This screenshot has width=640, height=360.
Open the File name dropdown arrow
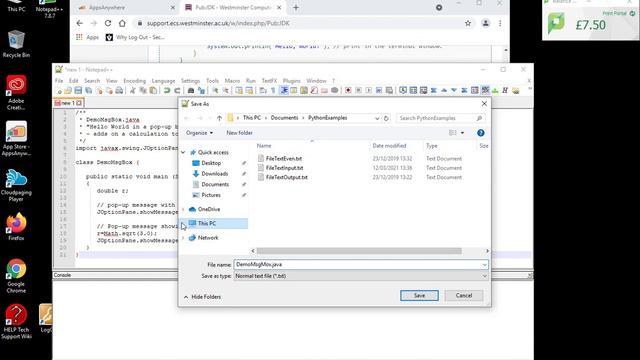tap(484, 264)
